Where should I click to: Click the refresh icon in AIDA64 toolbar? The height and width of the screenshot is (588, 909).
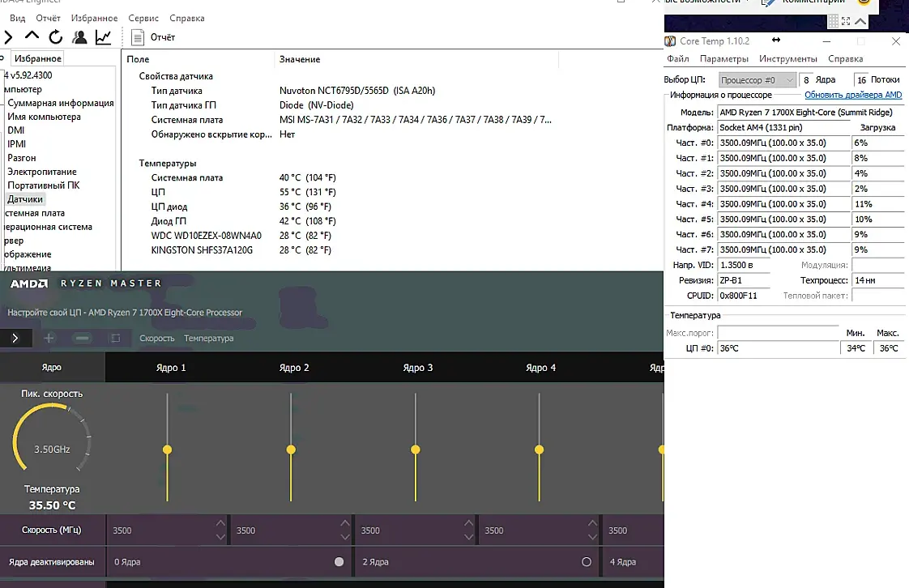[56, 37]
